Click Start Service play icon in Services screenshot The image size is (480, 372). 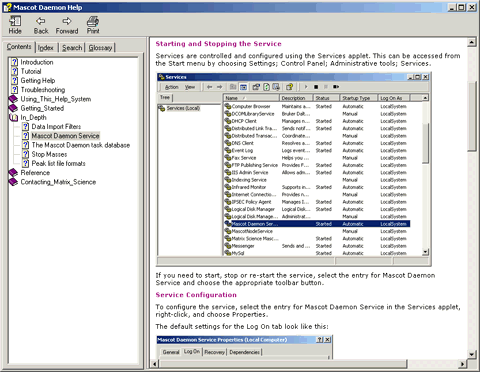(x=306, y=87)
